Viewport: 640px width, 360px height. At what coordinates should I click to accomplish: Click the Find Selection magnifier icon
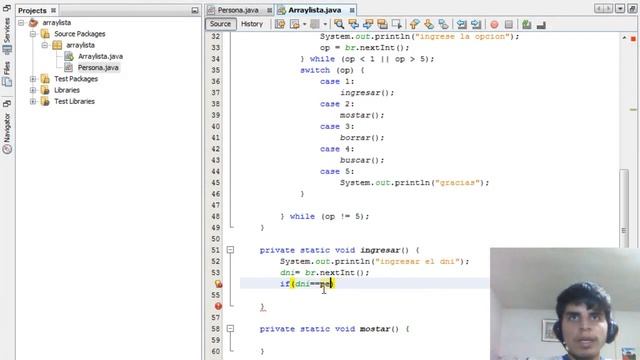tap(339, 24)
